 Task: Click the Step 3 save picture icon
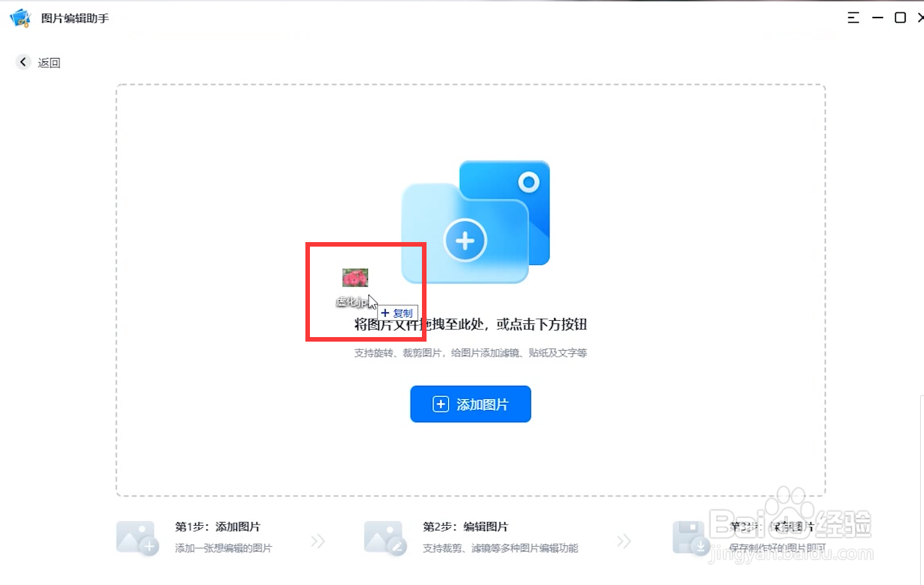point(692,536)
